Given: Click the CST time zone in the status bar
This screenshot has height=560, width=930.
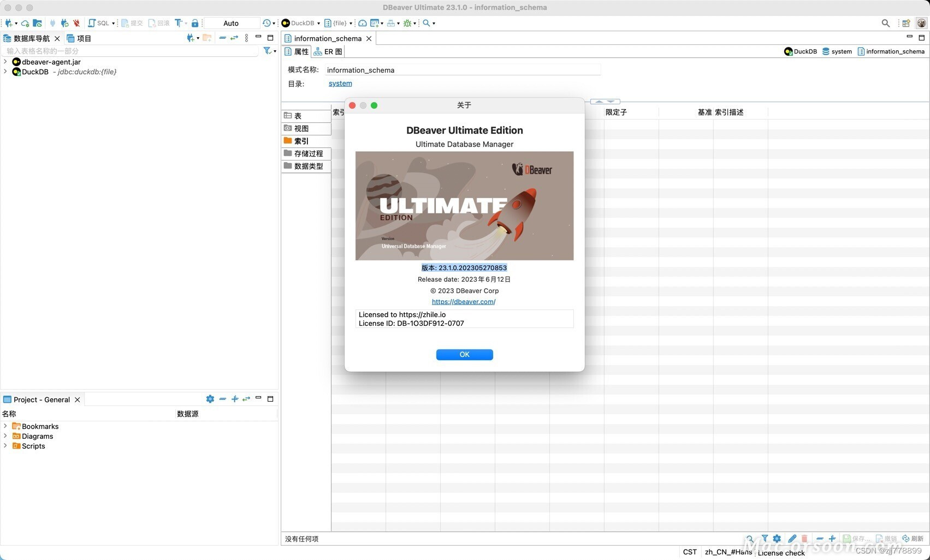Looking at the screenshot, I should 690,552.
